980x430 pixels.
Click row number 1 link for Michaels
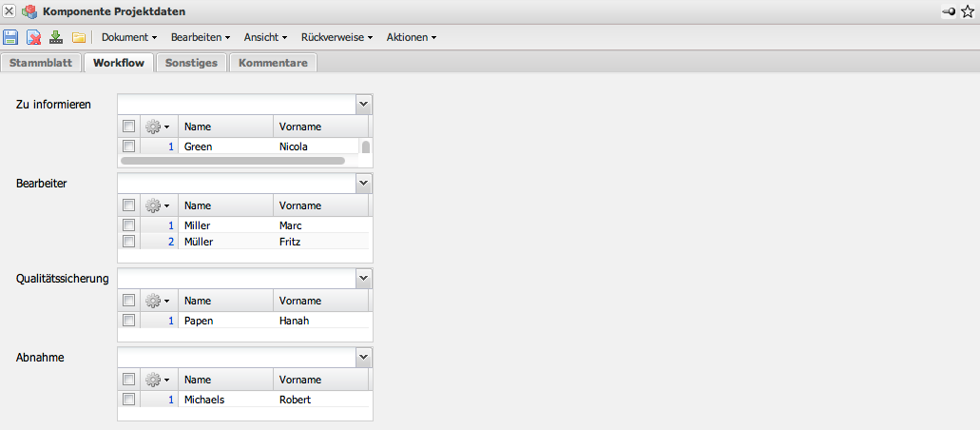(171, 400)
